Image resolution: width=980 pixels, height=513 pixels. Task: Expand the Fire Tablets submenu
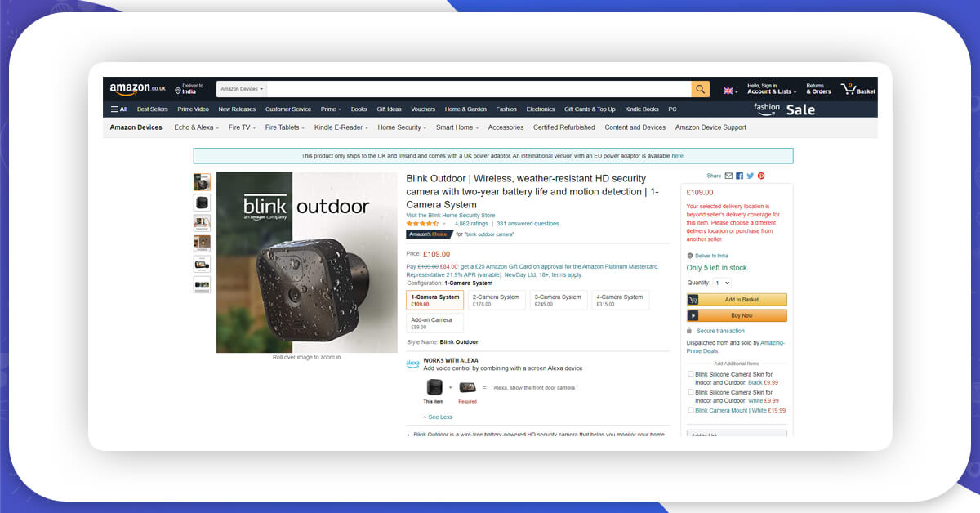[285, 127]
